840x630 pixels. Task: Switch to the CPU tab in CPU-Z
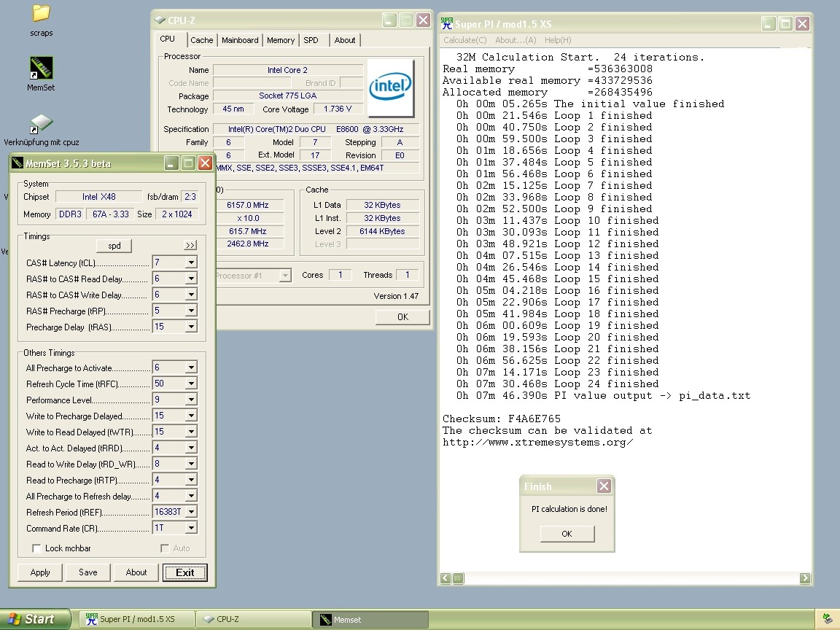tap(168, 39)
